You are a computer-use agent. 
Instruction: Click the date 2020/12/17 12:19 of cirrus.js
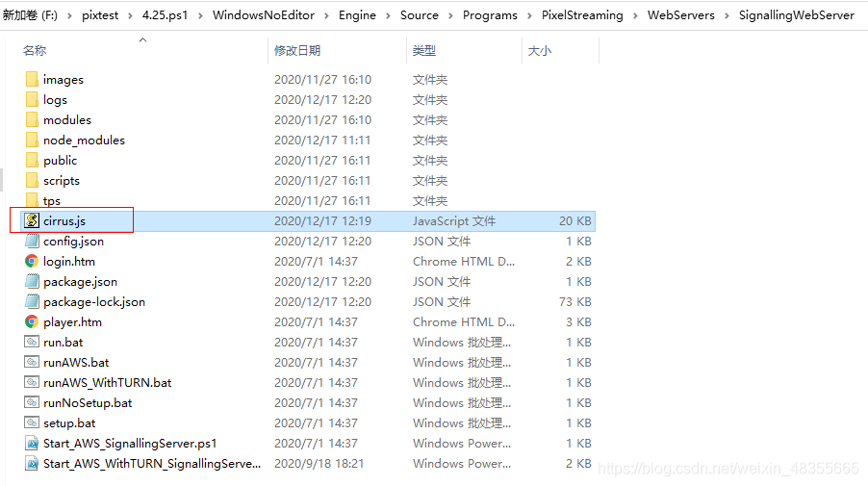tap(322, 220)
